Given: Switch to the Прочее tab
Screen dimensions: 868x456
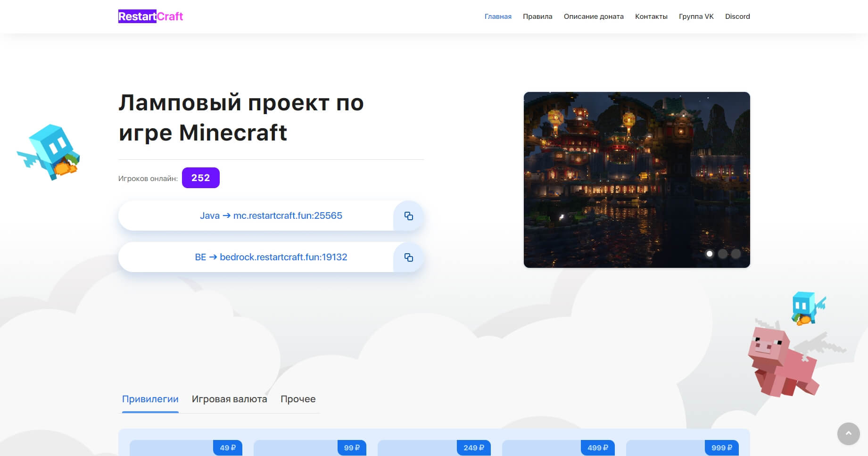Looking at the screenshot, I should click(298, 399).
